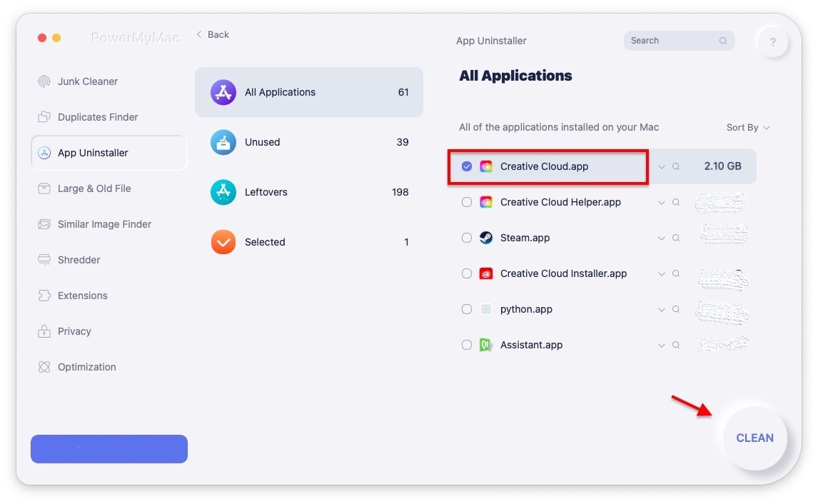818x504 pixels.
Task: Open the Sort By dropdown
Action: pyautogui.click(x=747, y=127)
